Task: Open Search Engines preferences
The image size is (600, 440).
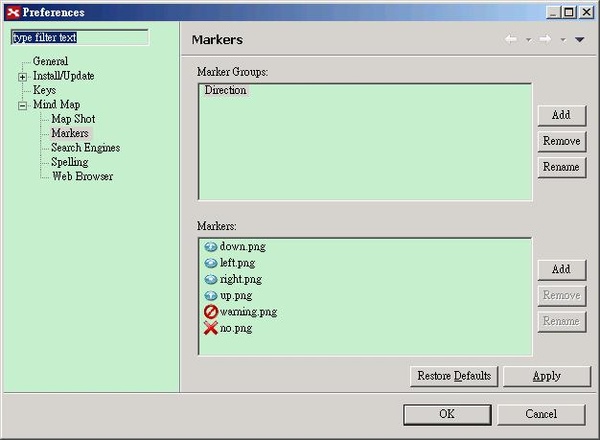Action: [x=86, y=148]
